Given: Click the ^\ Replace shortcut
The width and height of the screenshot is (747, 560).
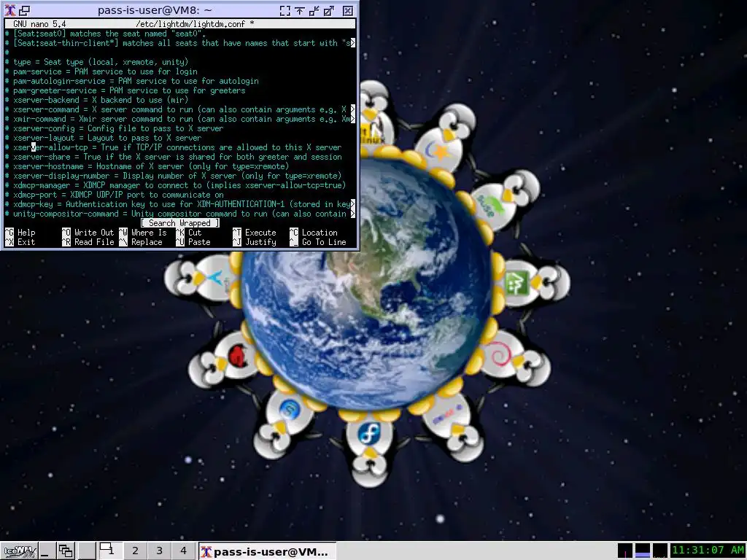Looking at the screenshot, I should (141, 242).
